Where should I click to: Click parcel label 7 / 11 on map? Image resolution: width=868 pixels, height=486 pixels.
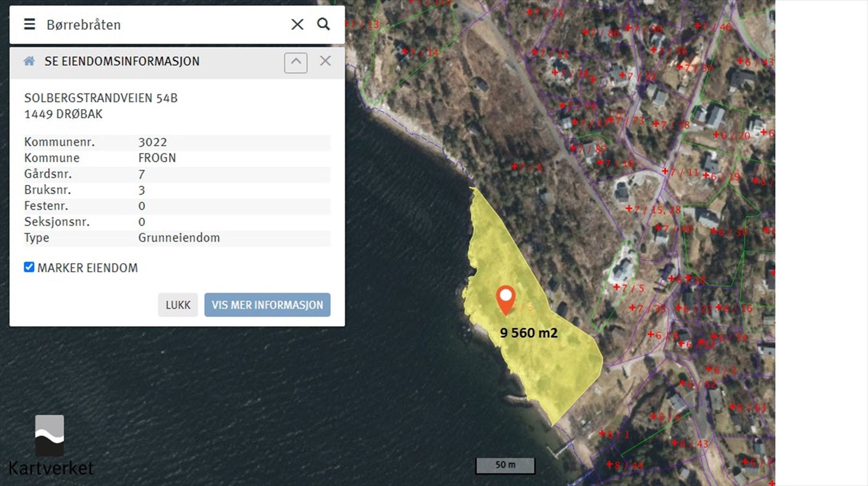[x=681, y=172]
